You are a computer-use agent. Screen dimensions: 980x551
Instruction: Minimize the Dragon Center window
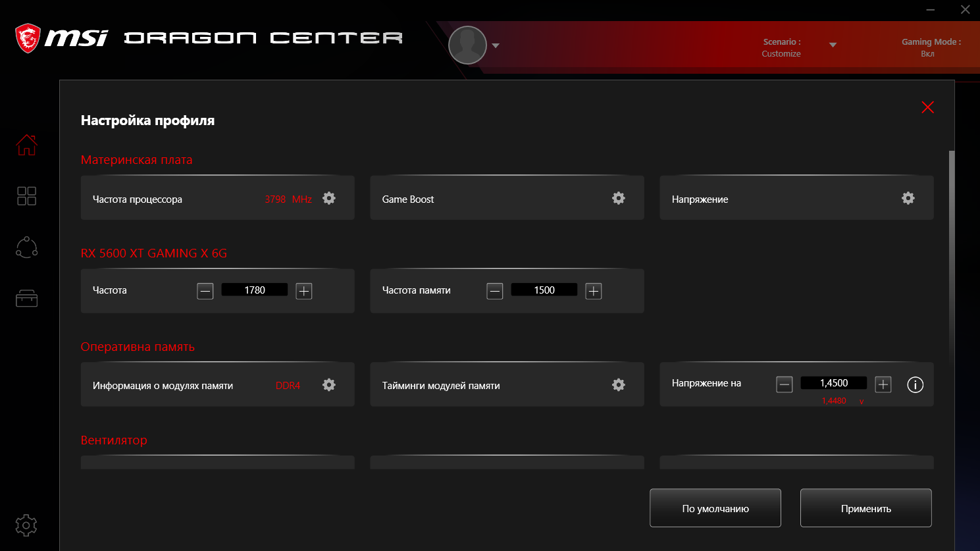(931, 10)
